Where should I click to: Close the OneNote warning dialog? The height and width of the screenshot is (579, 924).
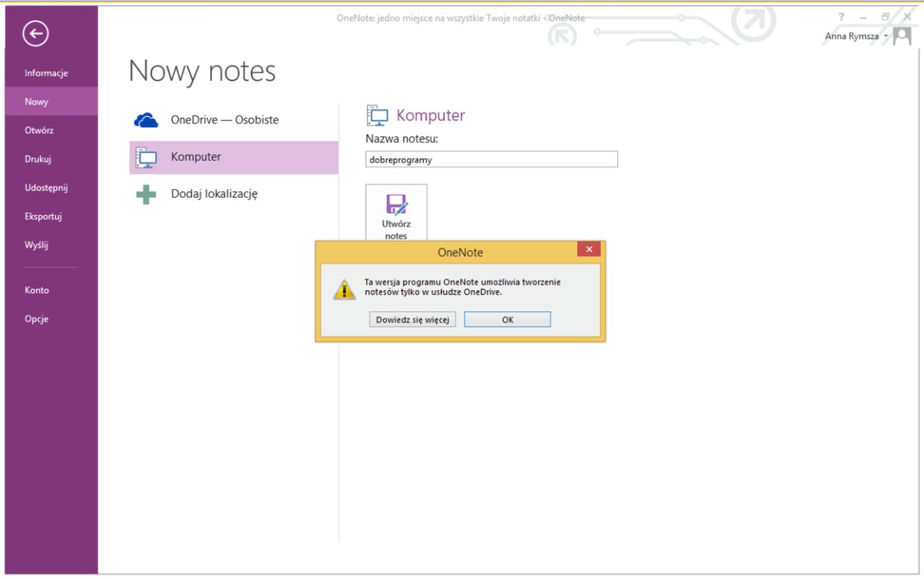tap(589, 249)
